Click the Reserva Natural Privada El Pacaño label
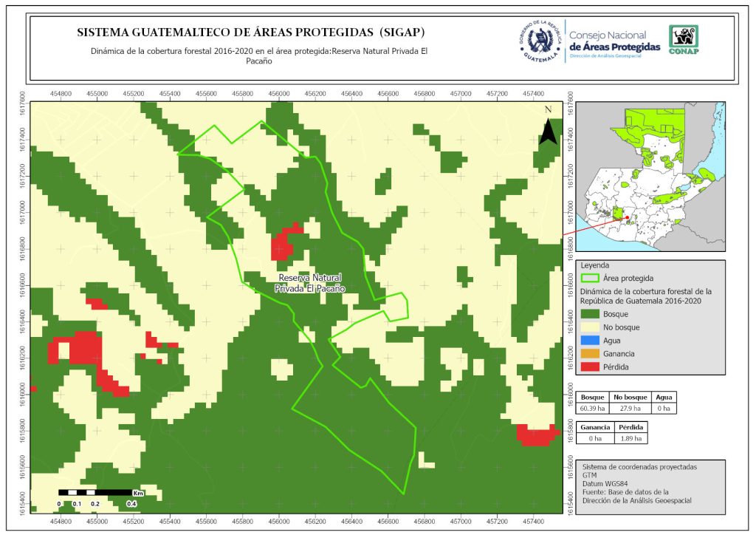Screen dimensions: 756x535 click(x=310, y=284)
